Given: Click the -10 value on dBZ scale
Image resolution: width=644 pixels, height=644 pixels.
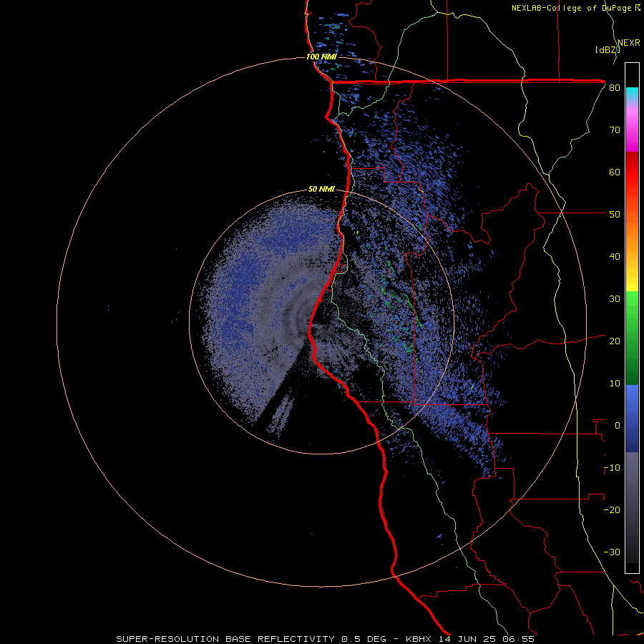Looking at the screenshot, I should 612,468.
